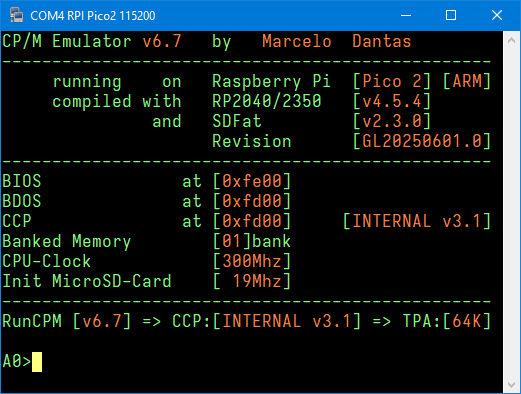The height and width of the screenshot is (394, 521).
Task: Click the yellow block cursor at the prompt
Action: [37, 362]
